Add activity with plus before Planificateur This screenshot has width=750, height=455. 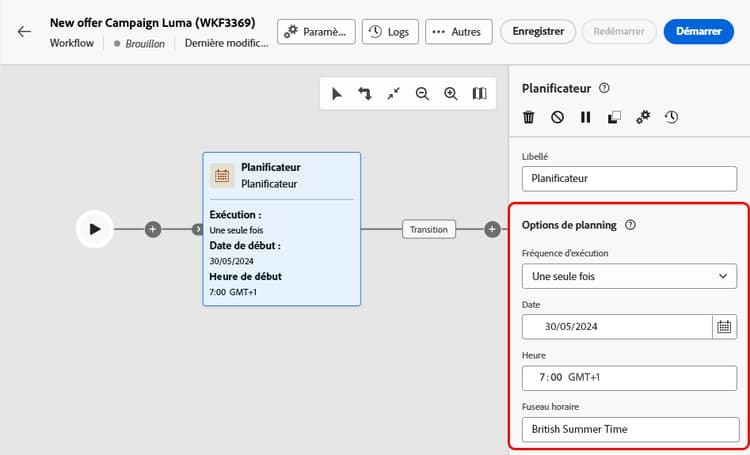tap(153, 229)
